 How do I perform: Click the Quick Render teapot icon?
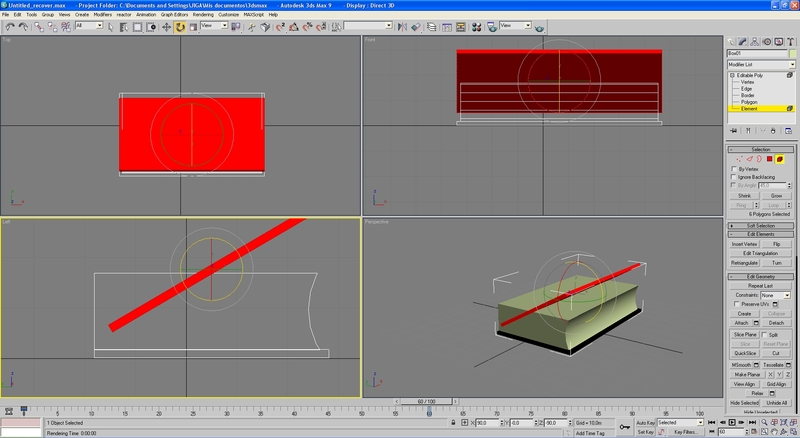click(x=540, y=27)
